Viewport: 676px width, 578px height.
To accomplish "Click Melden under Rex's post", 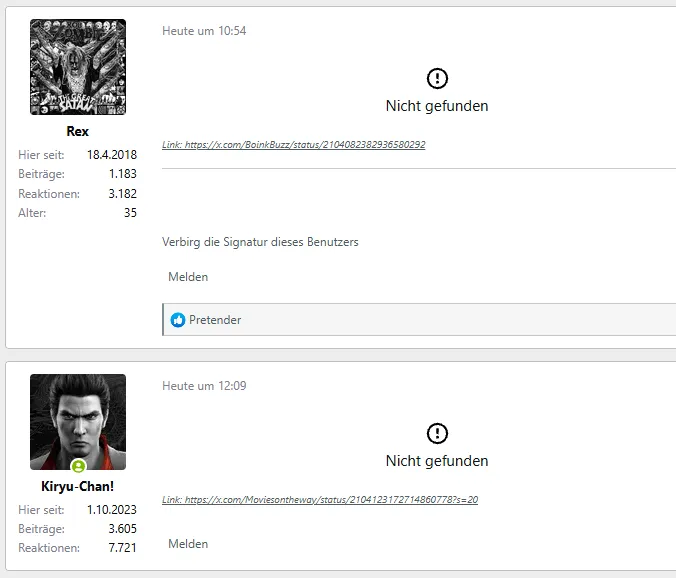I will pyautogui.click(x=188, y=277).
